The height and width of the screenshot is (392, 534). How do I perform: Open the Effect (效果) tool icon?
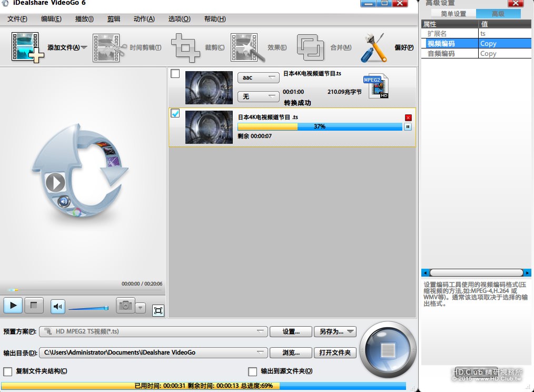248,48
